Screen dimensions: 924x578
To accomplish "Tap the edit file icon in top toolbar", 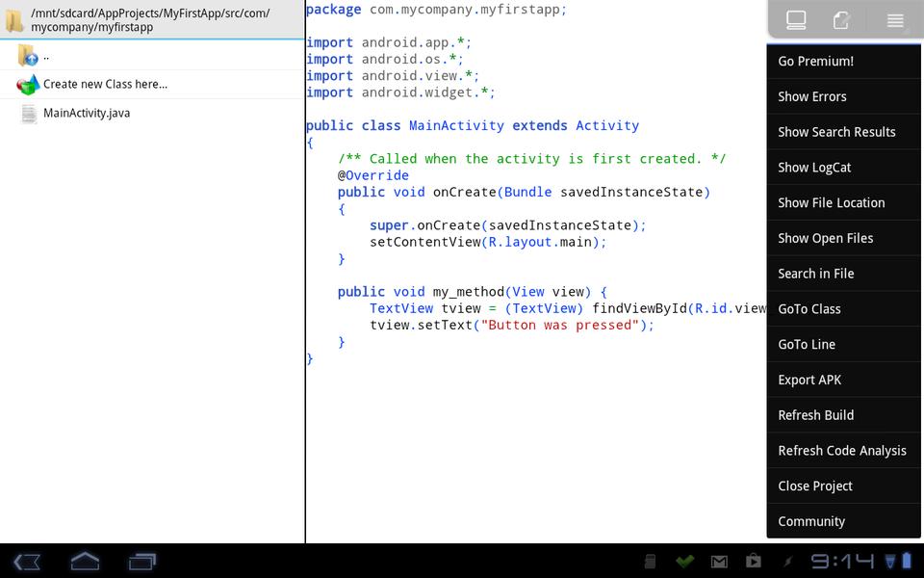I will point(842,20).
